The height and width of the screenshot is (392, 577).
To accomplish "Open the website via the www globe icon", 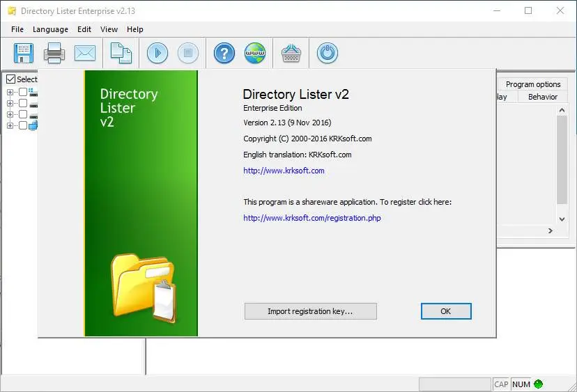I will tap(255, 53).
